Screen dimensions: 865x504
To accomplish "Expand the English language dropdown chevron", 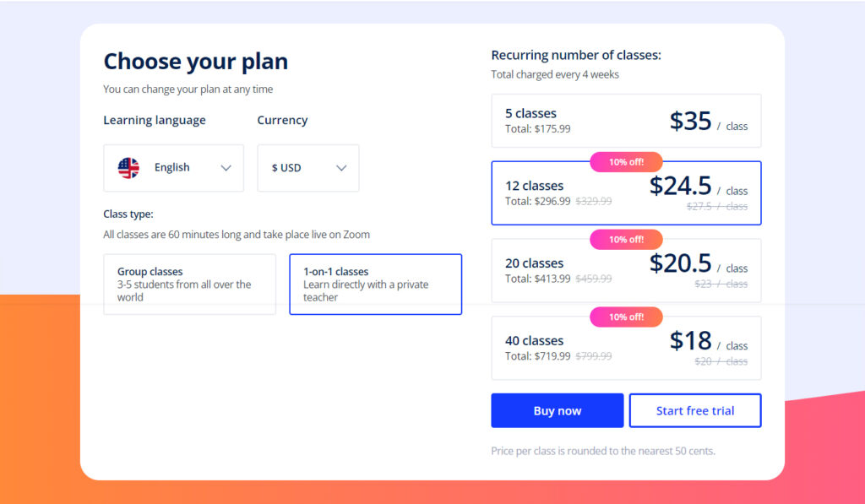I will tap(226, 168).
